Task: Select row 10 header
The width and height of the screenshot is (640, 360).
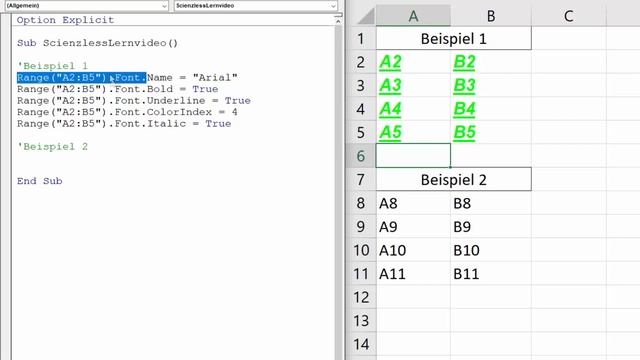Action: [x=361, y=250]
